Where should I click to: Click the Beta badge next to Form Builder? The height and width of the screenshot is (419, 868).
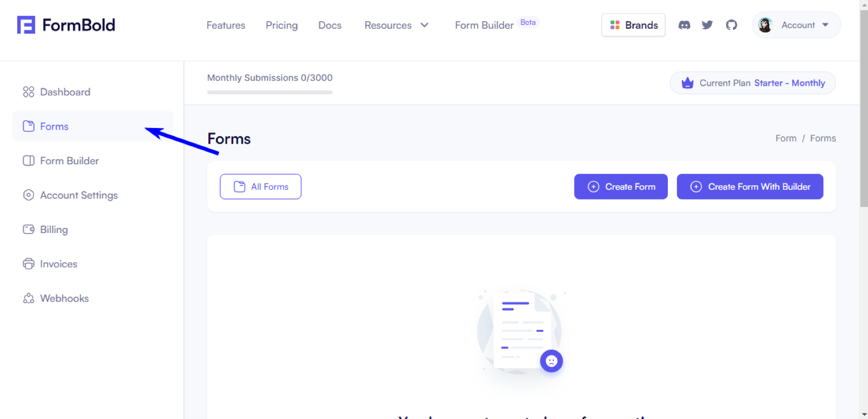pos(528,22)
